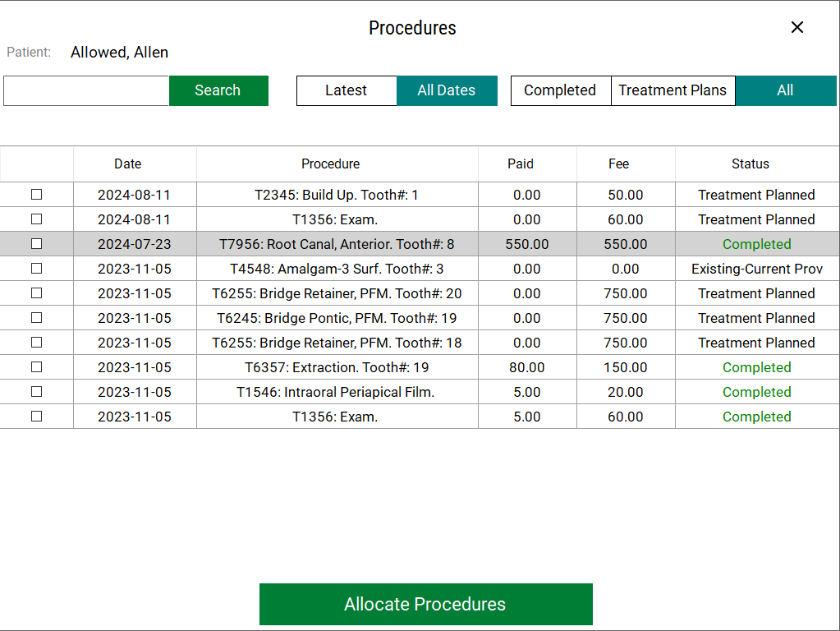This screenshot has width=840, height=631.
Task: Tick the checkbox for Root Canal, Anterior
Action: 36,244
